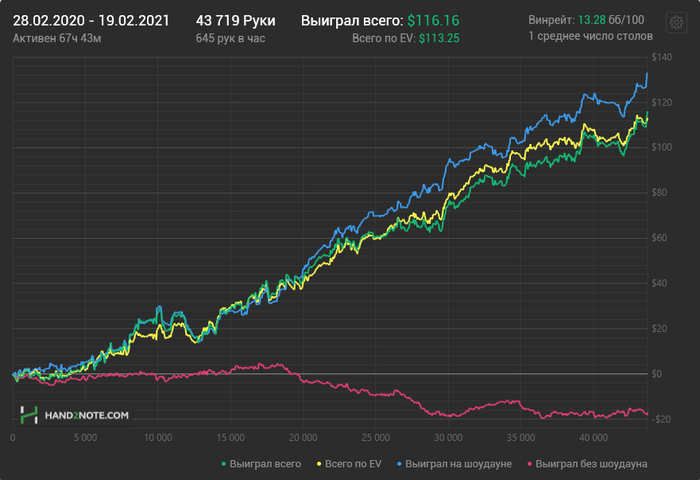
Task: Click the $120 y-axis label
Action: coord(662,102)
